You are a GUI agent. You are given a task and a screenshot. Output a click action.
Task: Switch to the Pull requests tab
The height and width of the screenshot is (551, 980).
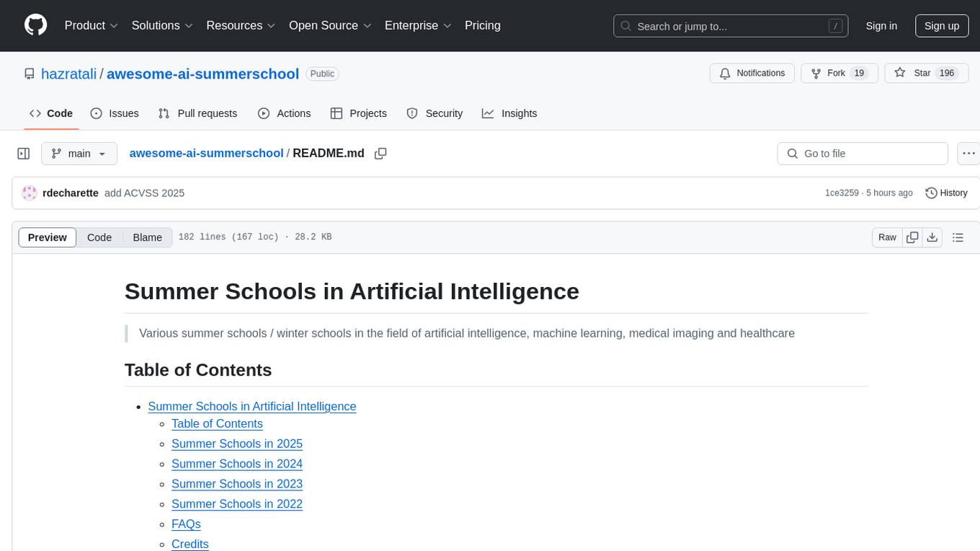pos(197,113)
